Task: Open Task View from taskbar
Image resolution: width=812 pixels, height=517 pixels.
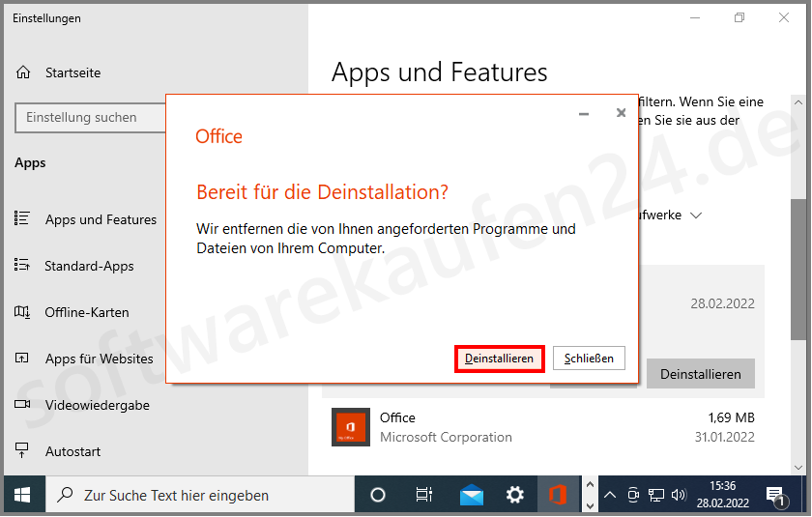Action: point(424,496)
